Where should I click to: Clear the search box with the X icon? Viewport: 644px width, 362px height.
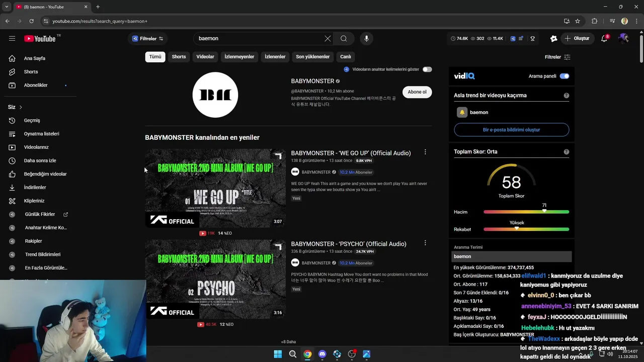(x=328, y=39)
